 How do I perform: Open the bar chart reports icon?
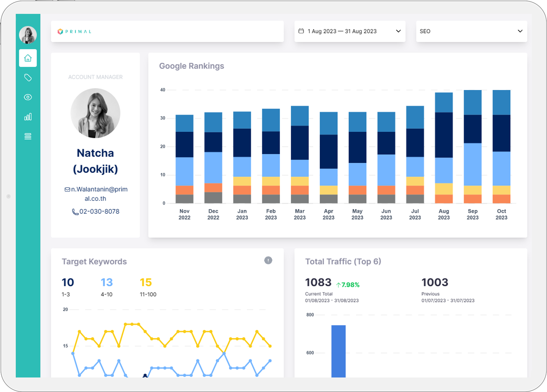tap(28, 117)
